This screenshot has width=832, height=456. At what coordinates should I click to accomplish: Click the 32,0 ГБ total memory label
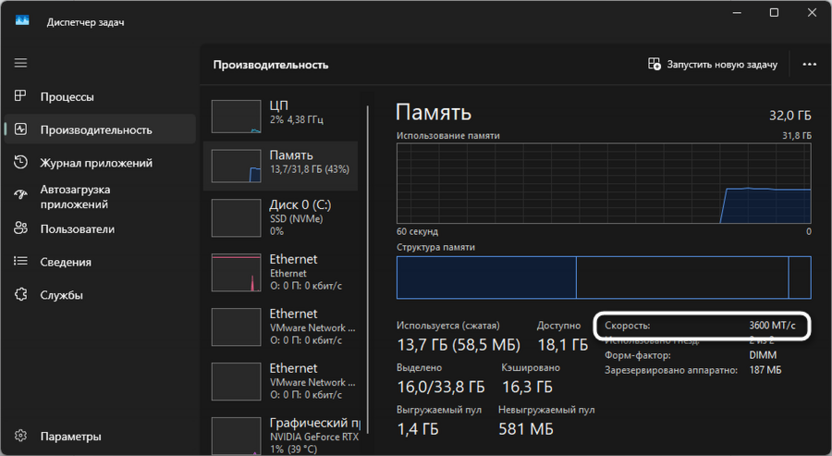pos(790,115)
